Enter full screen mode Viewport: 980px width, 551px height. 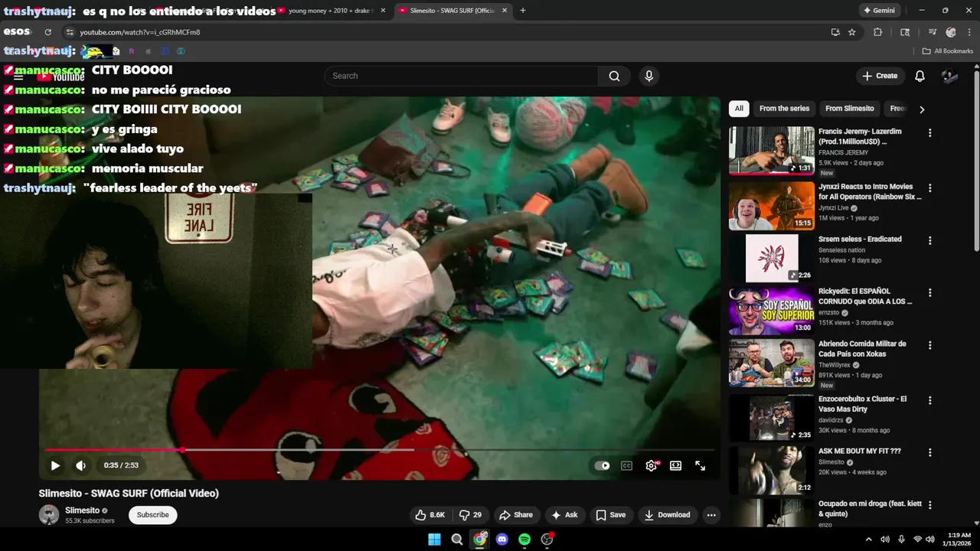[x=700, y=465]
